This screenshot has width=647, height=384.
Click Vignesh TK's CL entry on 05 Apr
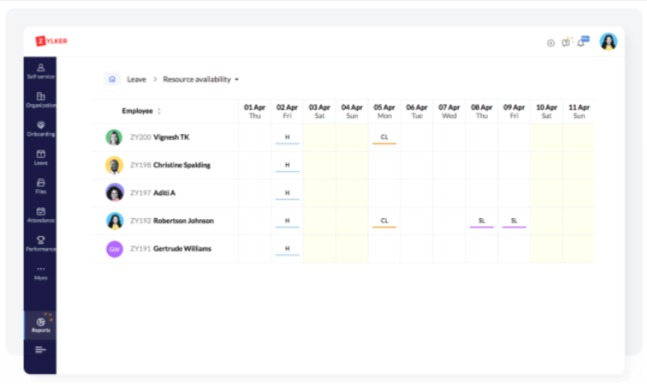(384, 138)
